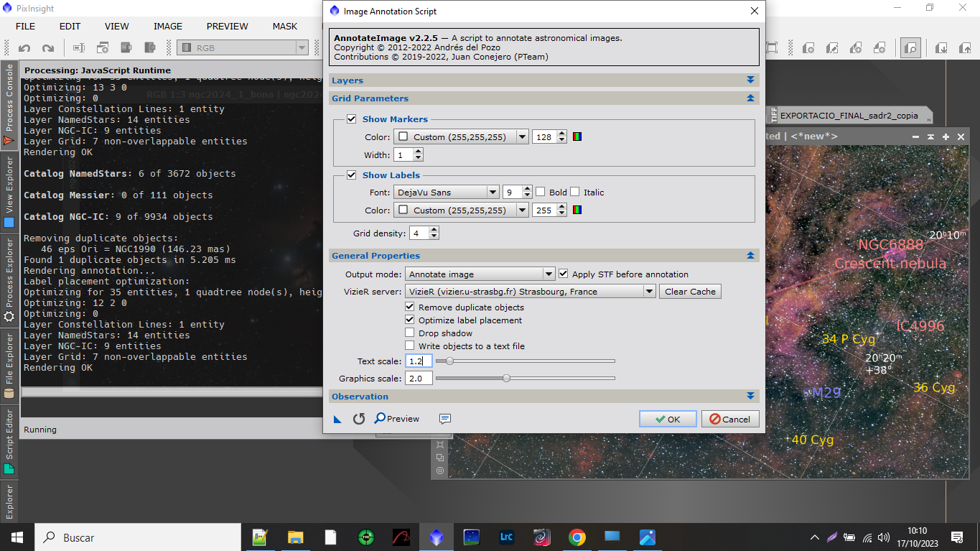Viewport: 980px width, 551px height.
Task: Click the Redo arrow in PixInsight toolbar
Action: coord(48,48)
